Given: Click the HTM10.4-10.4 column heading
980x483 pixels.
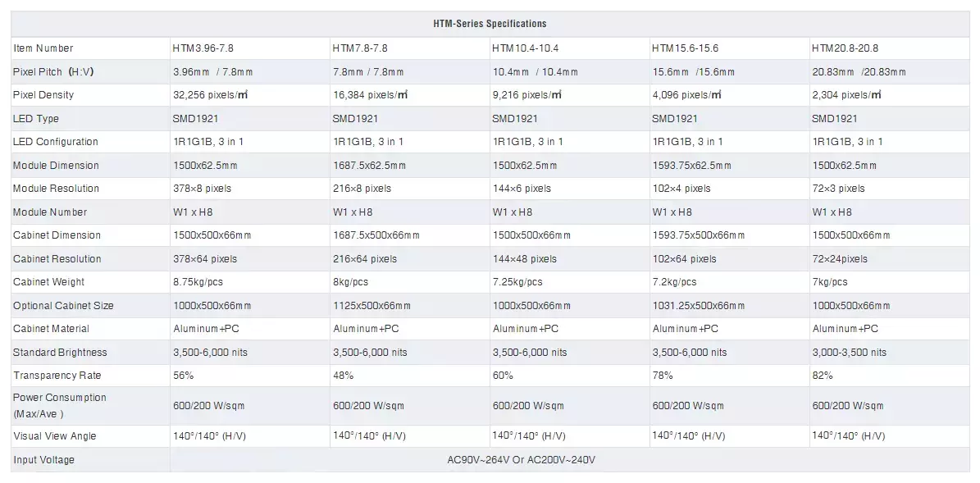Looking at the screenshot, I should pos(569,48).
